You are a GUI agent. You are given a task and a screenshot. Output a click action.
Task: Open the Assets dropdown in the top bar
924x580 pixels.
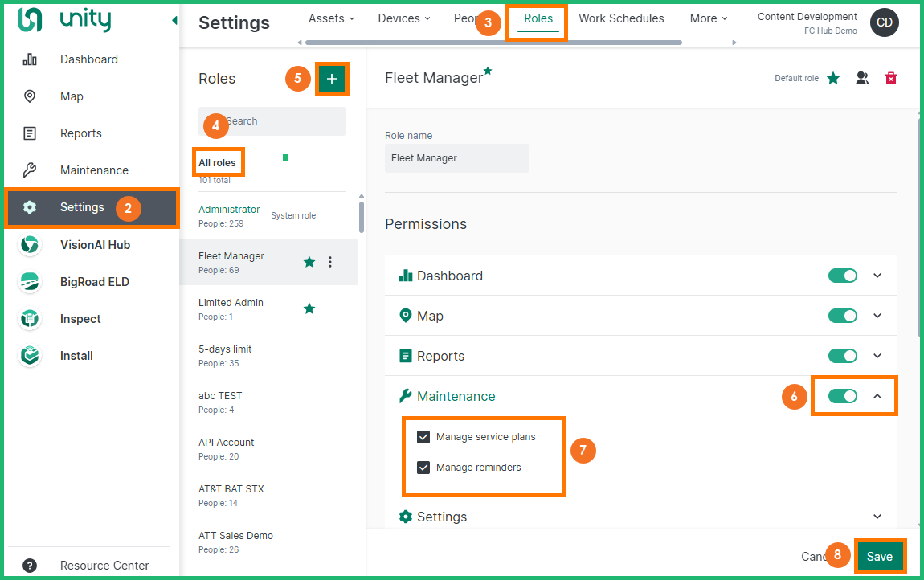(330, 18)
